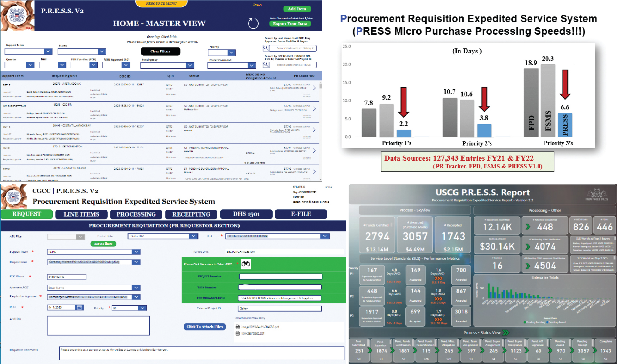Click the Pending Funding green legend swatch
The height and width of the screenshot is (364, 617).
525,322
